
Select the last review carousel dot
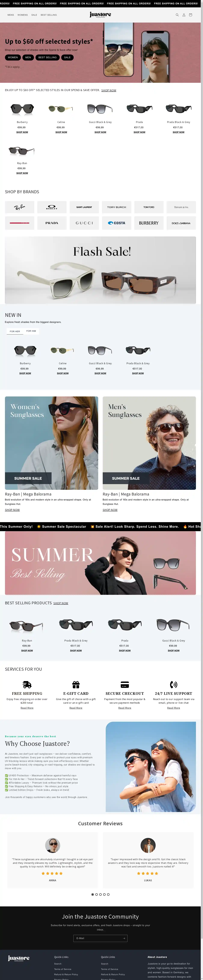[x=108, y=894]
